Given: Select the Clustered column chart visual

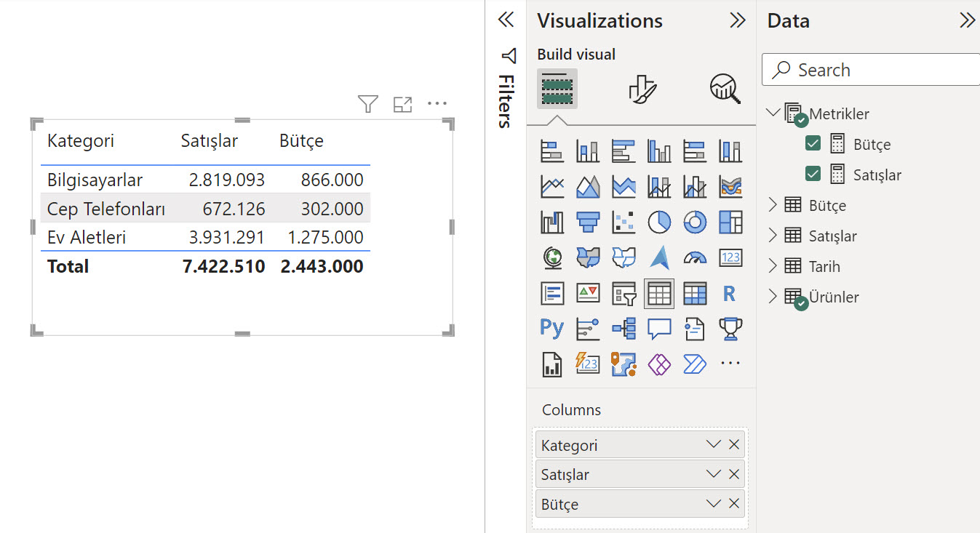Looking at the screenshot, I should click(659, 151).
